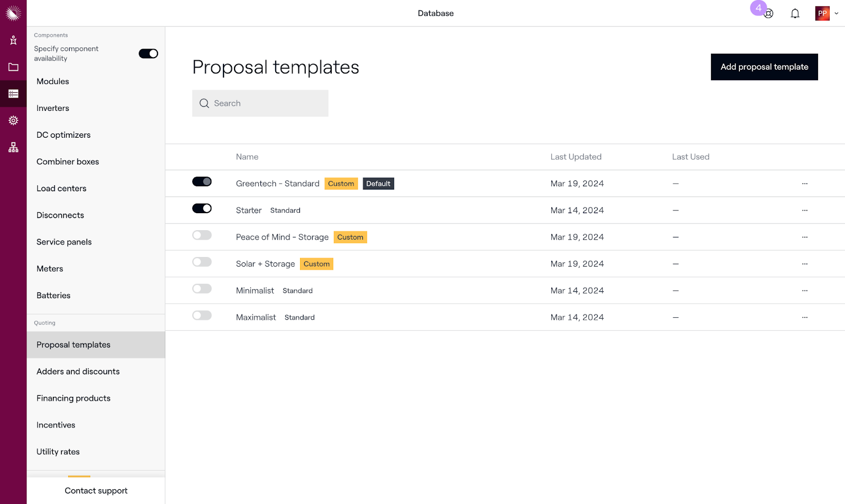Image resolution: width=845 pixels, height=504 pixels.
Task: Open more options for Greentech - Standard row
Action: coord(804,184)
